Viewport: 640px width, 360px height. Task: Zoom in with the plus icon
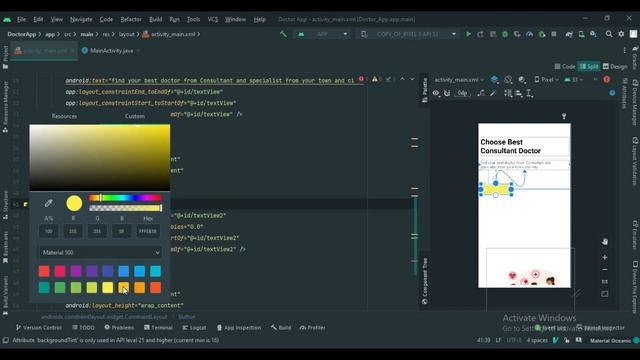click(604, 258)
